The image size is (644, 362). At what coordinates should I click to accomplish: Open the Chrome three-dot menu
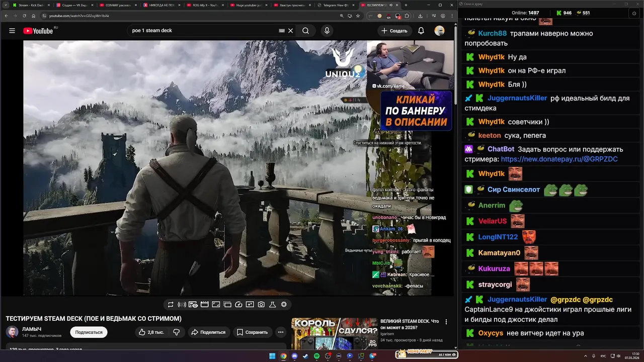click(x=452, y=16)
